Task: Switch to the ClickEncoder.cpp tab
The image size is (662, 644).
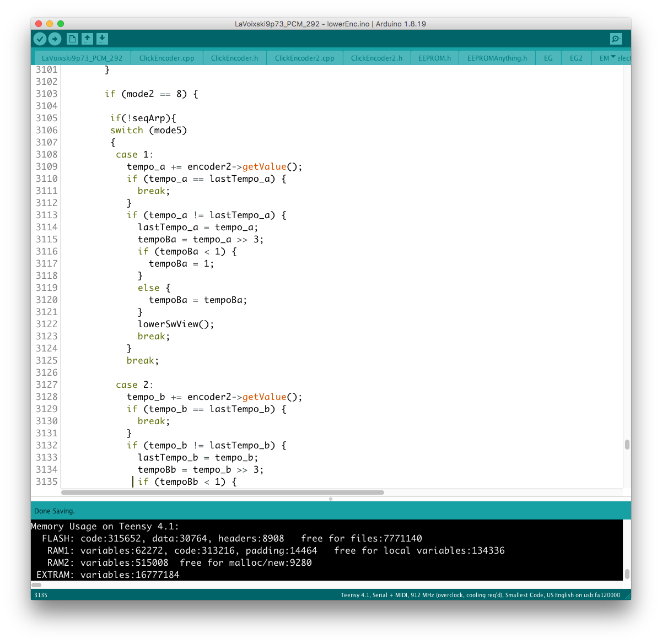Action: coord(166,58)
